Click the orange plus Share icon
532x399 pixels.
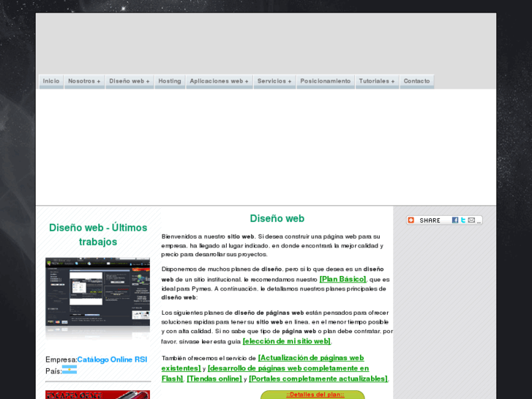(411, 220)
